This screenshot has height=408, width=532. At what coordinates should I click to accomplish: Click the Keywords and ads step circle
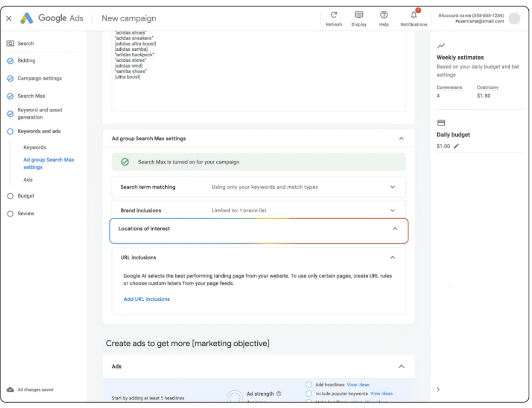[10, 131]
